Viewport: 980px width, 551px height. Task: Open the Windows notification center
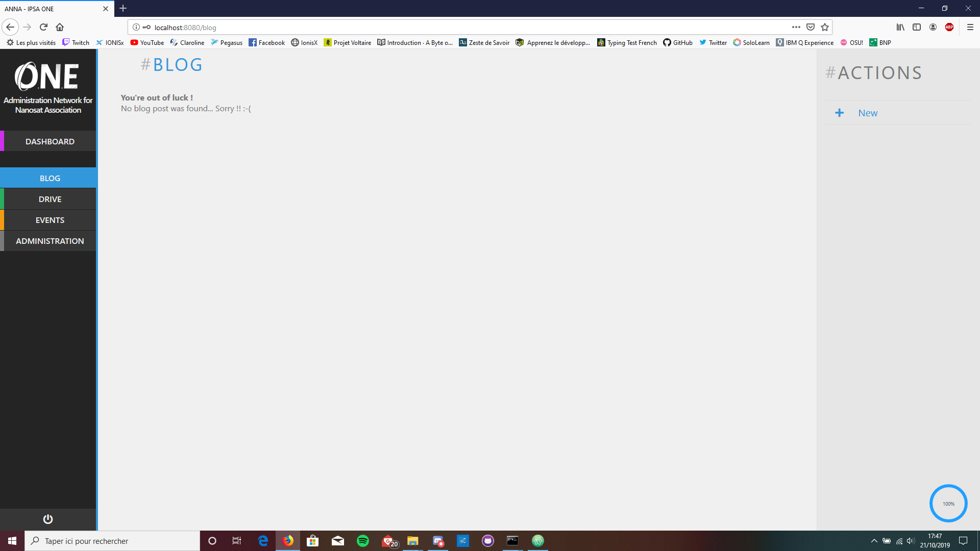(x=963, y=541)
